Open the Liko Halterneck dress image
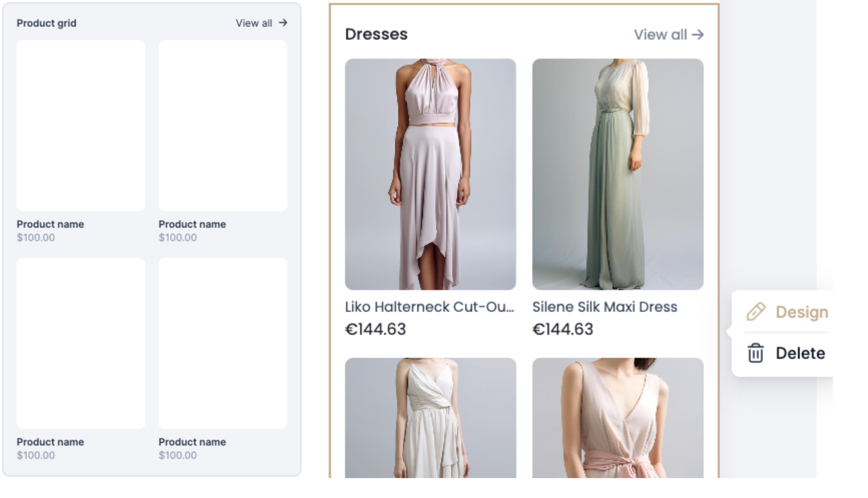Screen dimensions: 868x498 tap(430, 174)
